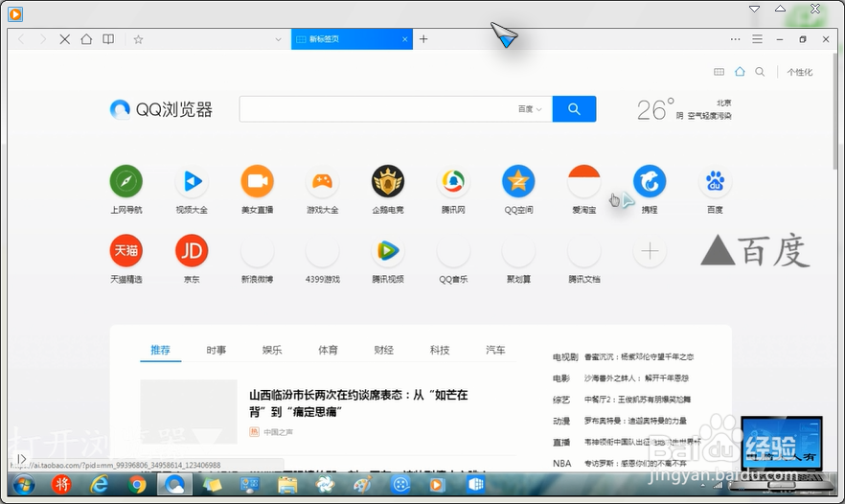Go to the browser home page button
The image size is (845, 504).
click(86, 39)
